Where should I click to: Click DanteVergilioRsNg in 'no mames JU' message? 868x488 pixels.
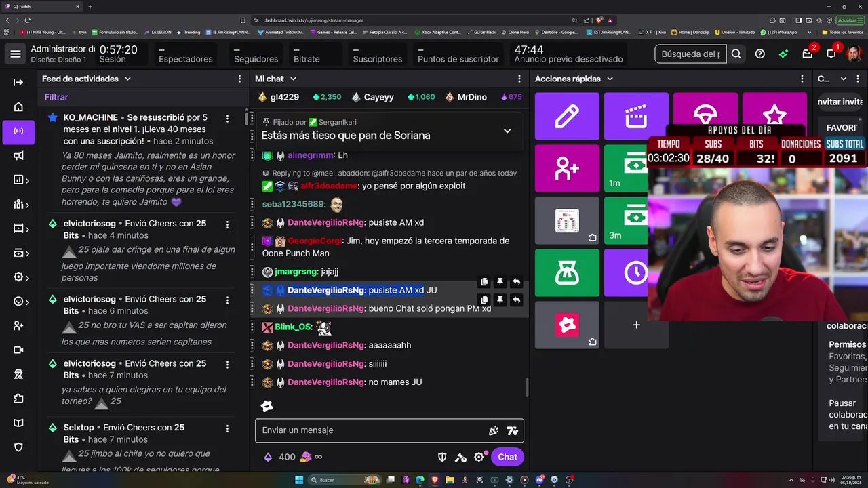point(326,382)
